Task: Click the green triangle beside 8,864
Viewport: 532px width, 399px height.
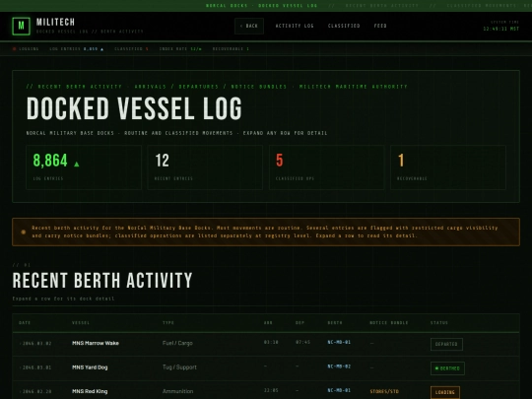Action: [77, 164]
